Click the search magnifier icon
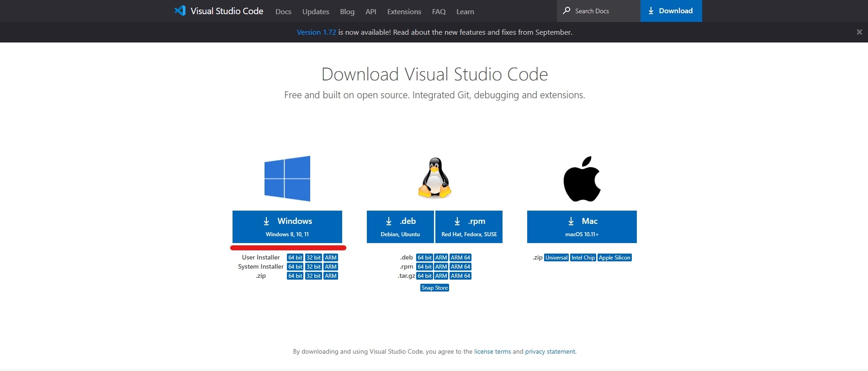Image resolution: width=868 pixels, height=371 pixels. (566, 11)
